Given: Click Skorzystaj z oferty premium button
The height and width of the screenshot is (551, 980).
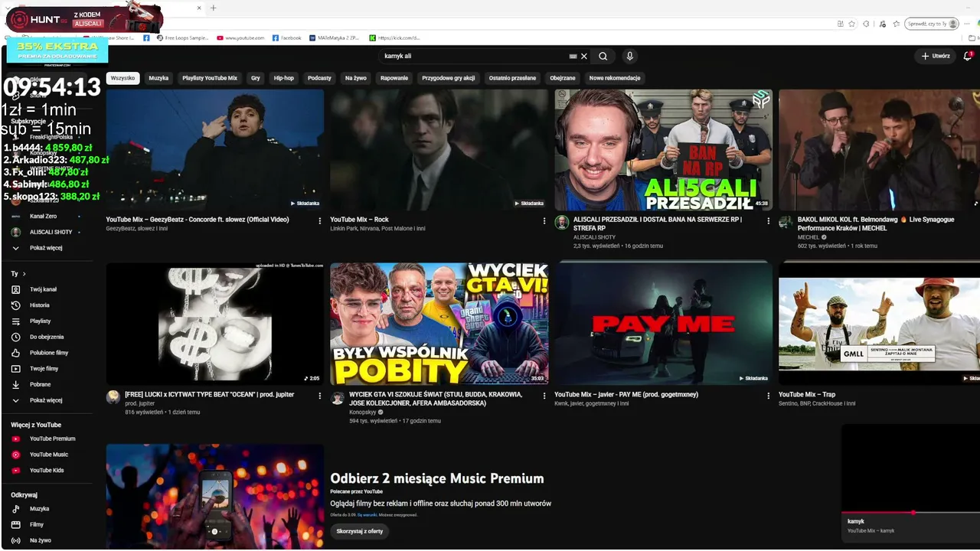Looking at the screenshot, I should (x=360, y=531).
